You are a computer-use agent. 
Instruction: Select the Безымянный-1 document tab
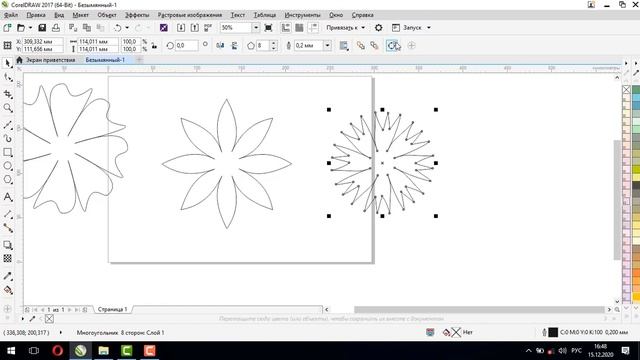click(x=105, y=60)
